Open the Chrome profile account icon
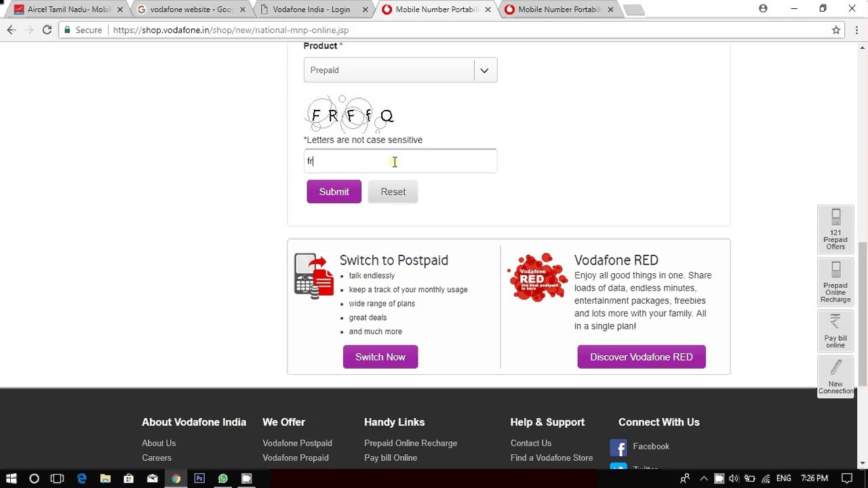The width and height of the screenshot is (868, 488). (763, 9)
